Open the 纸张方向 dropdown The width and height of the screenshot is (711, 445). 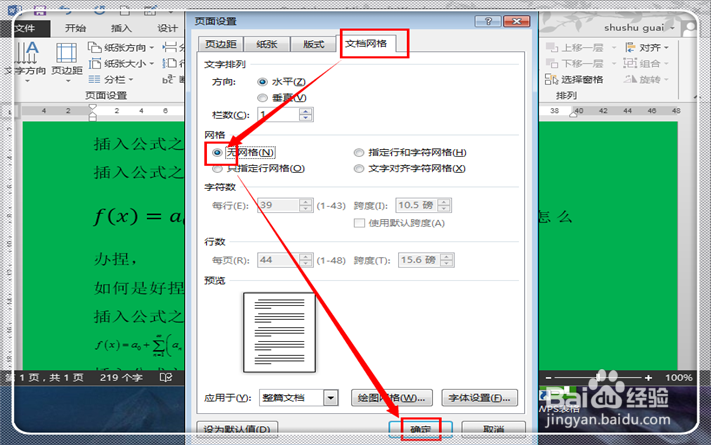coord(121,48)
